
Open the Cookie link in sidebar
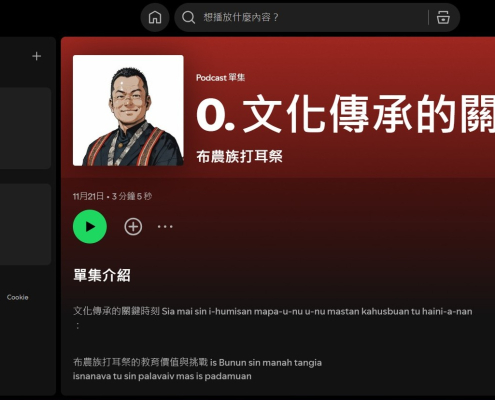pos(17,297)
